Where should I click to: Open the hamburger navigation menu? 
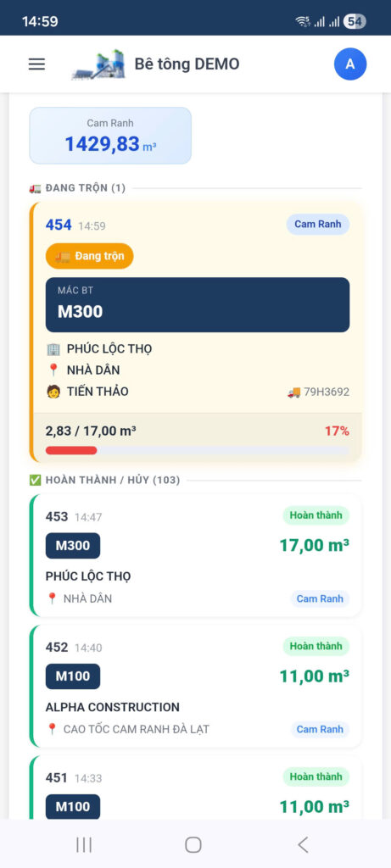(x=36, y=64)
